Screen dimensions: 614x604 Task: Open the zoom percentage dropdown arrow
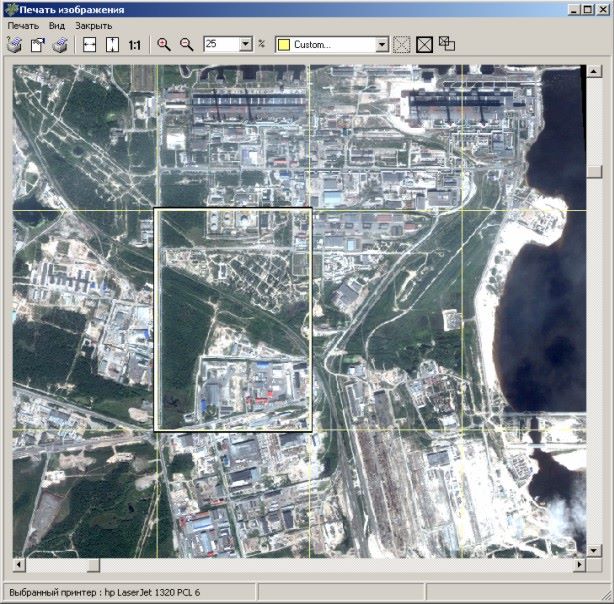click(x=246, y=44)
